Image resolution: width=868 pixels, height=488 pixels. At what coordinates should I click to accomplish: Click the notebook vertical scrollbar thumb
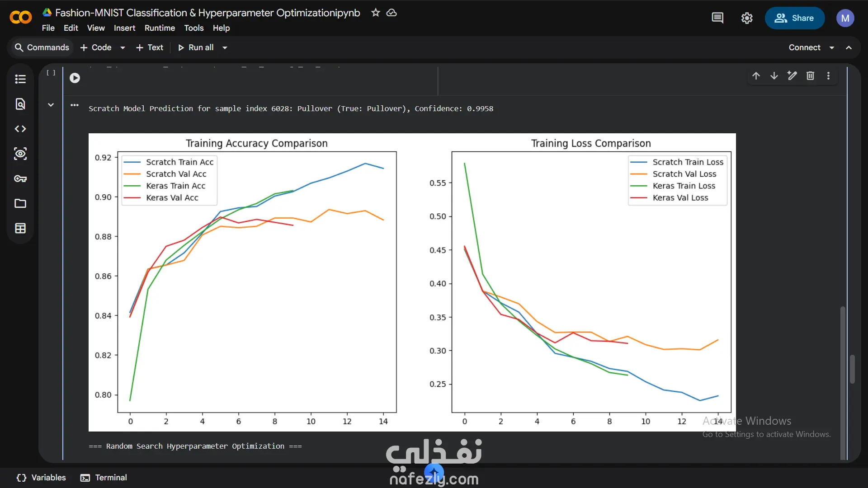pyautogui.click(x=852, y=369)
